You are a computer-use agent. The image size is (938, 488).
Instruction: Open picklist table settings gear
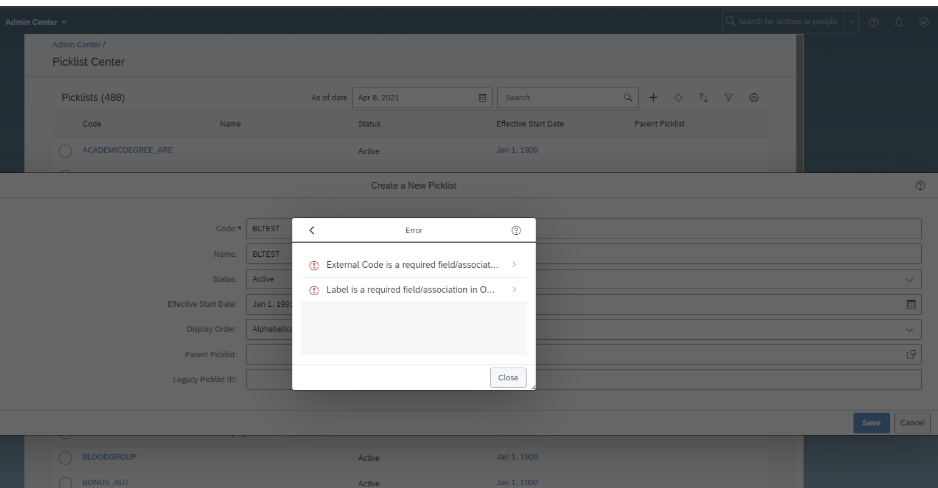coord(754,97)
